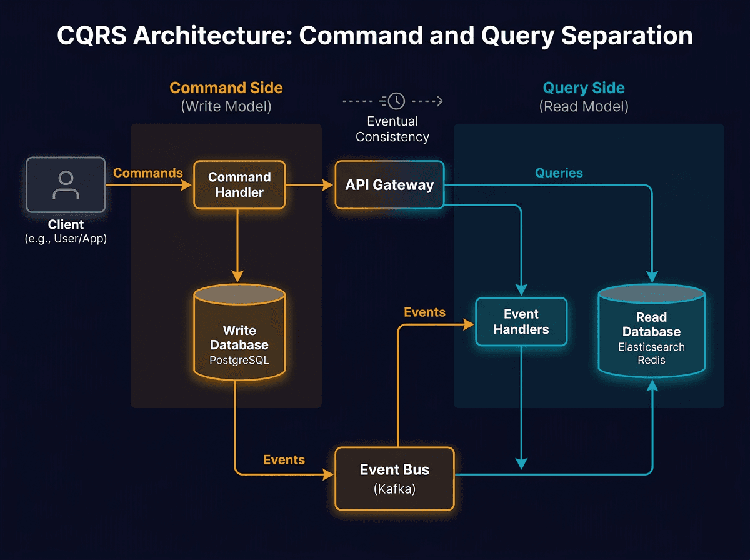This screenshot has width=750, height=560.
Task: Click the Queries label text
Action: coord(559,172)
